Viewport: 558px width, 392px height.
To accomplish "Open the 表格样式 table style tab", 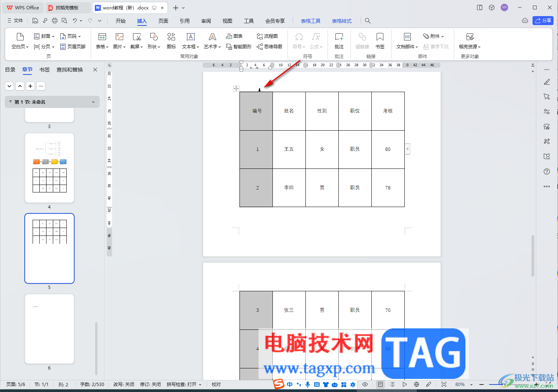I will [x=342, y=21].
